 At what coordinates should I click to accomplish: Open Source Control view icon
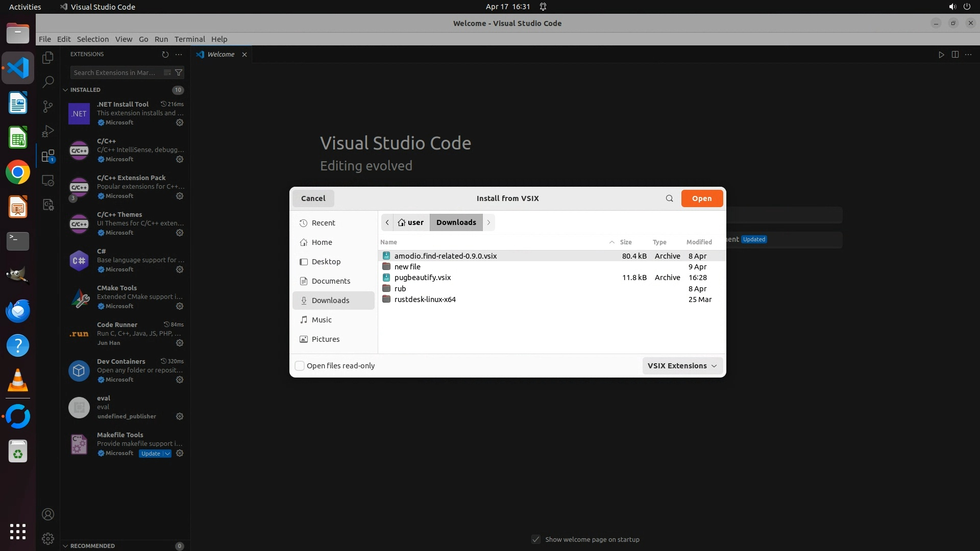pyautogui.click(x=48, y=106)
